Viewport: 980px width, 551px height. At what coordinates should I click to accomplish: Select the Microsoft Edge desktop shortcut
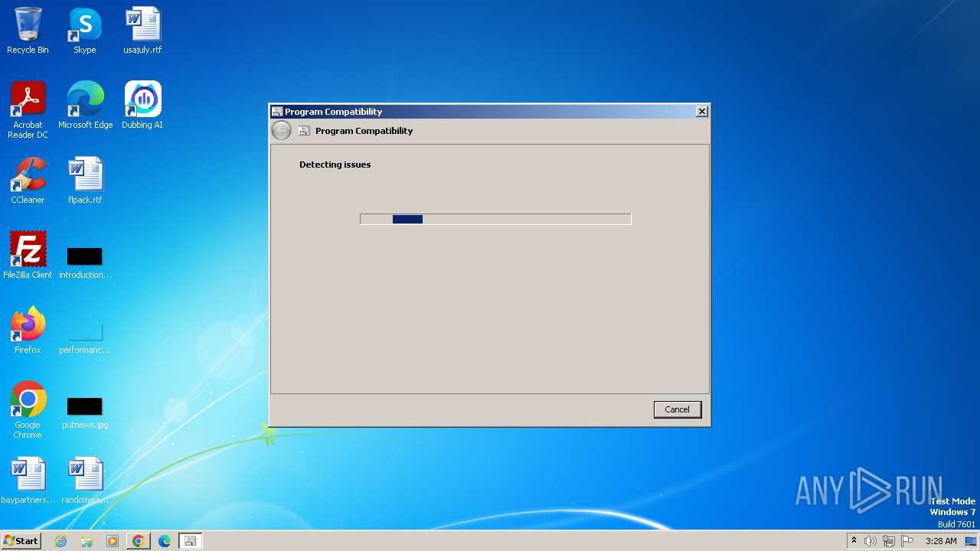click(x=85, y=106)
